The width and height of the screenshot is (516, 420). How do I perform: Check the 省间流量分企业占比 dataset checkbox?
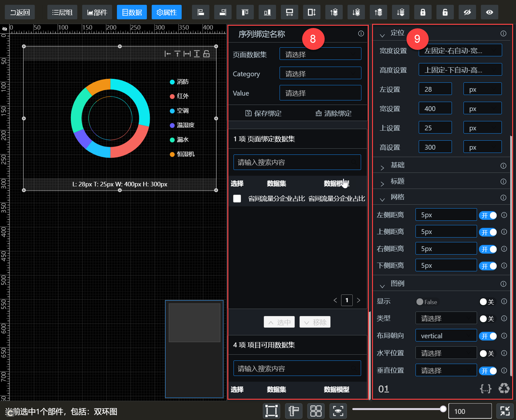pos(237,199)
